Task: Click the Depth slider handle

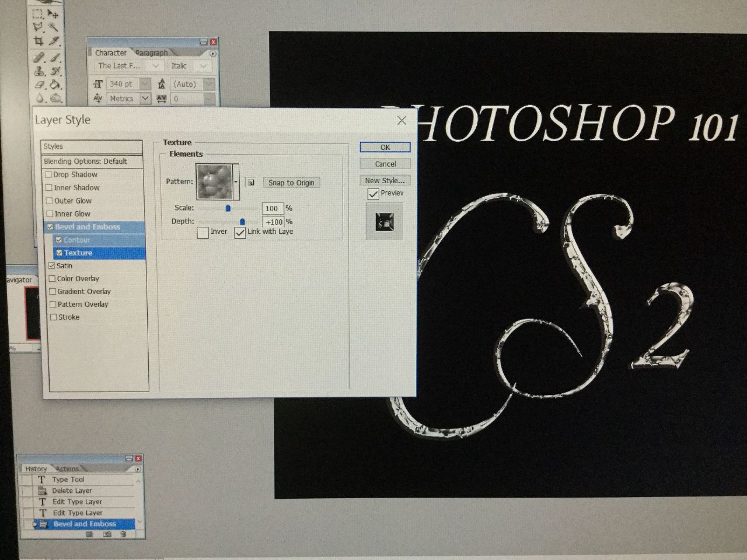Action: [x=242, y=222]
